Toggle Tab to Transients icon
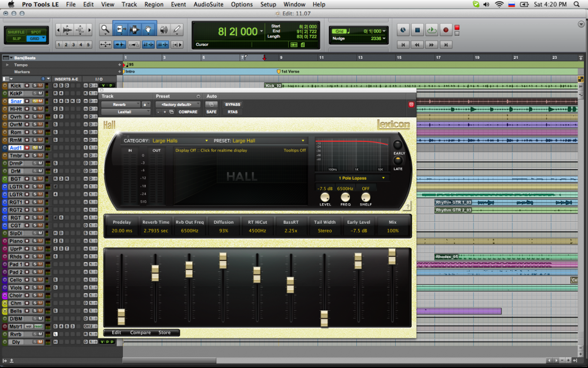 (120, 44)
